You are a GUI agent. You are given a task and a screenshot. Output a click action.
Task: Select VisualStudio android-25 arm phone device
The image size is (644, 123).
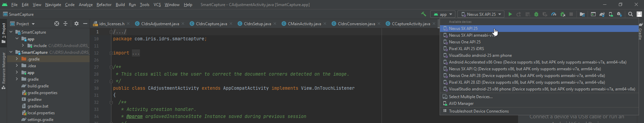(x=539, y=55)
